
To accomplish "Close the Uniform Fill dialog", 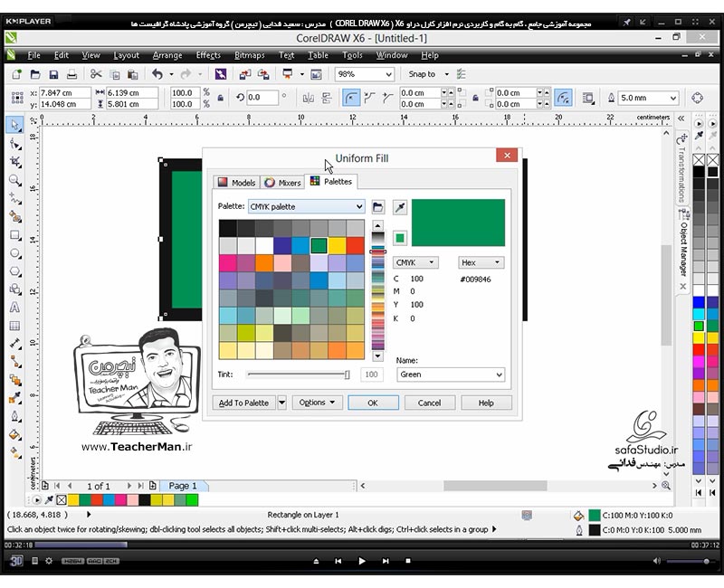I will click(507, 156).
